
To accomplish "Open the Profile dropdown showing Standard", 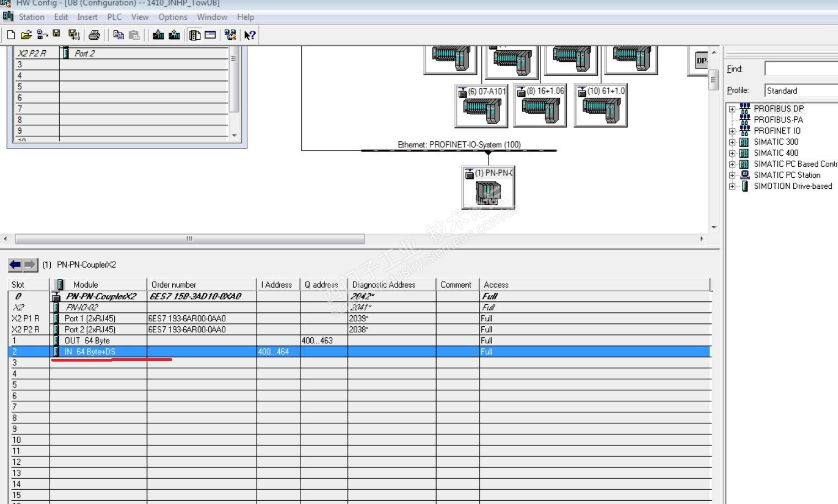I will (801, 91).
